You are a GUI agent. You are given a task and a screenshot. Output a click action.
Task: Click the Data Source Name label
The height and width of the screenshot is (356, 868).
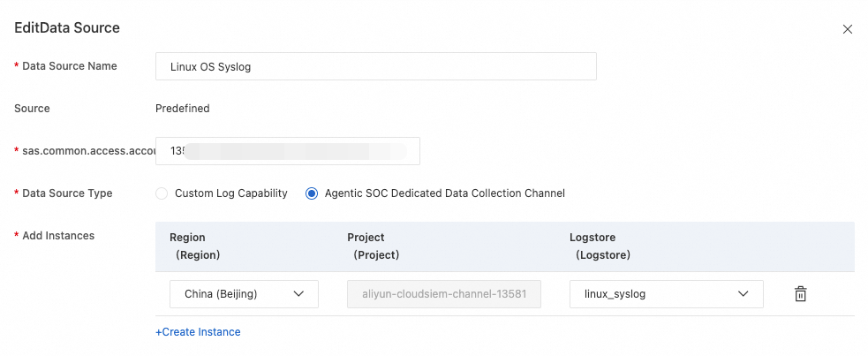pyautogui.click(x=69, y=66)
